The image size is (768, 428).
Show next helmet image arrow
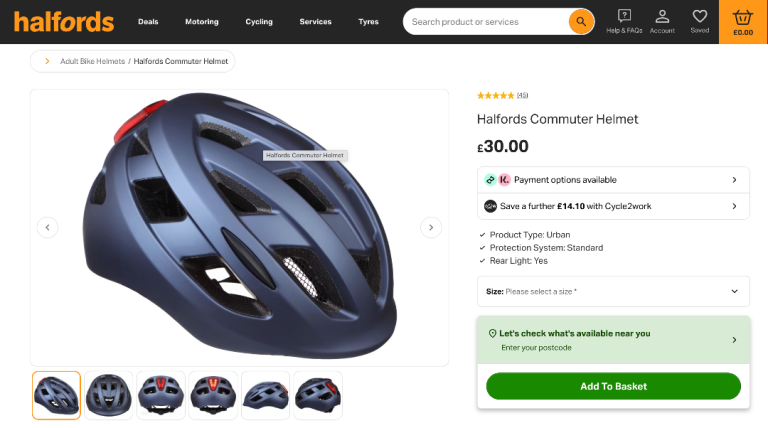click(x=431, y=227)
